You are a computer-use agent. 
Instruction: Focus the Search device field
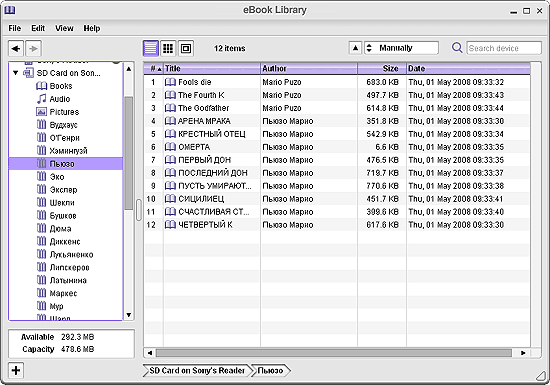point(504,48)
